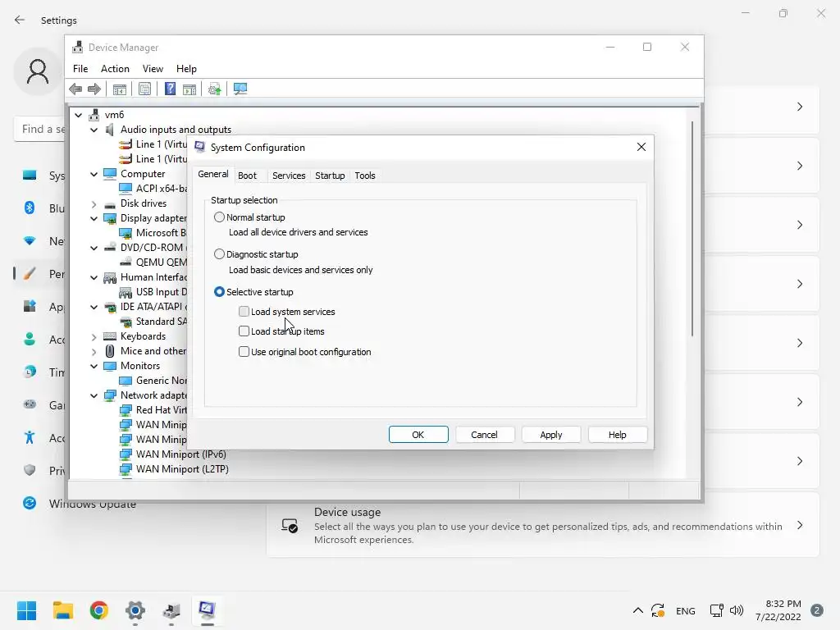Image resolution: width=840 pixels, height=630 pixels.
Task: Click the Privacy shield icon in Settings sidebar
Action: 30,470
